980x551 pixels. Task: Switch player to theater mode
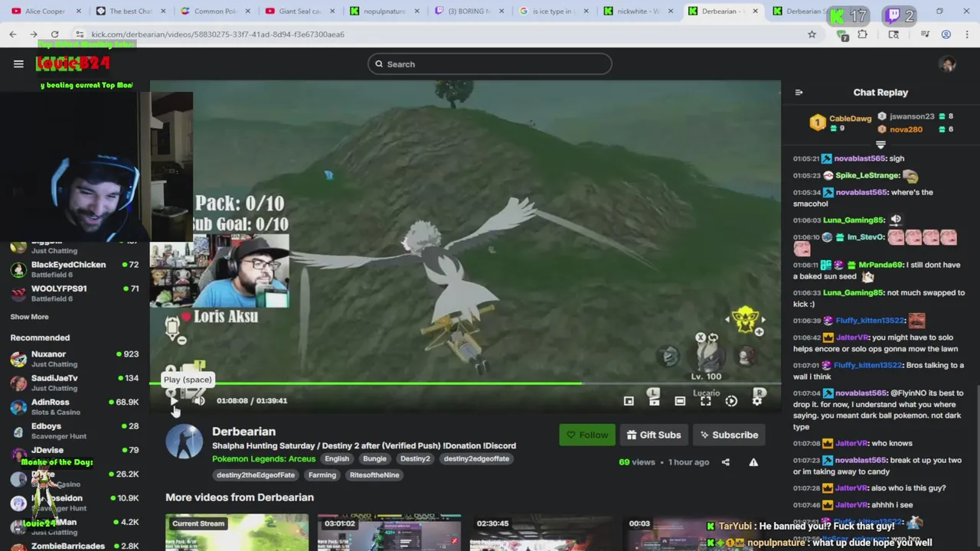point(680,400)
